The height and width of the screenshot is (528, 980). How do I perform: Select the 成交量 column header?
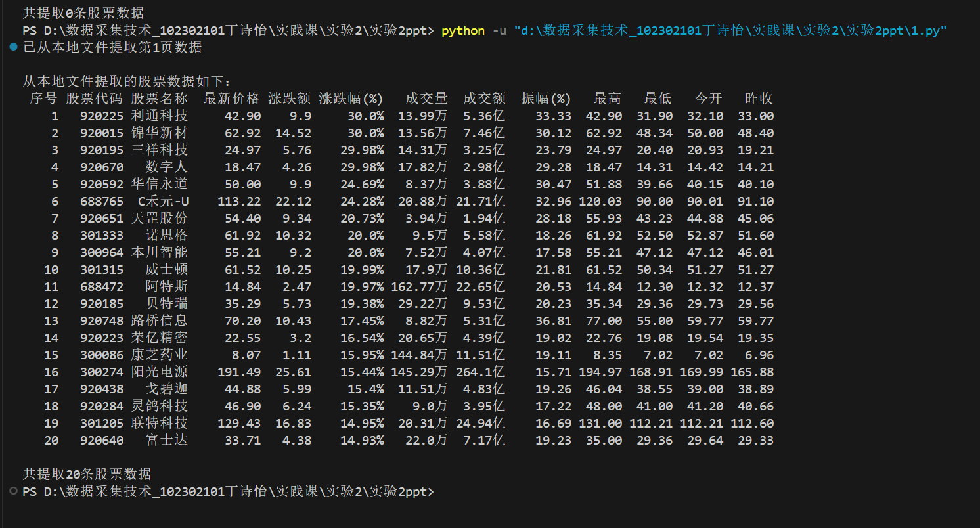(x=428, y=99)
